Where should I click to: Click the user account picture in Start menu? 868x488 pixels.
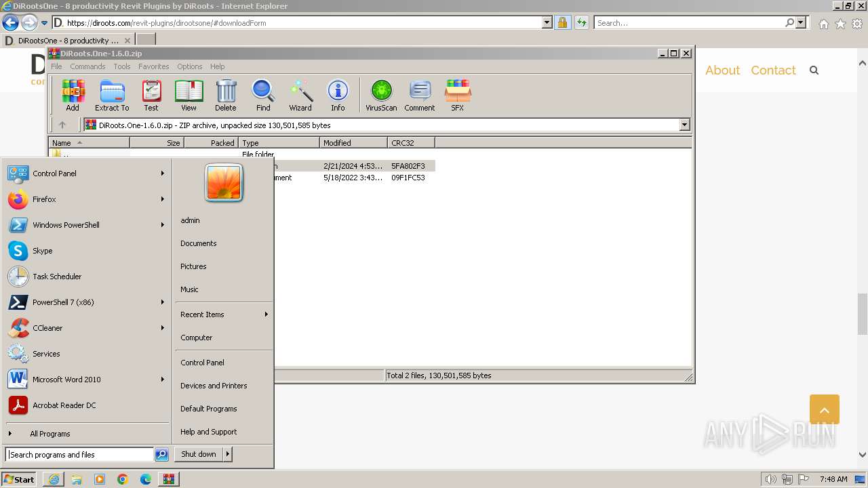click(224, 183)
